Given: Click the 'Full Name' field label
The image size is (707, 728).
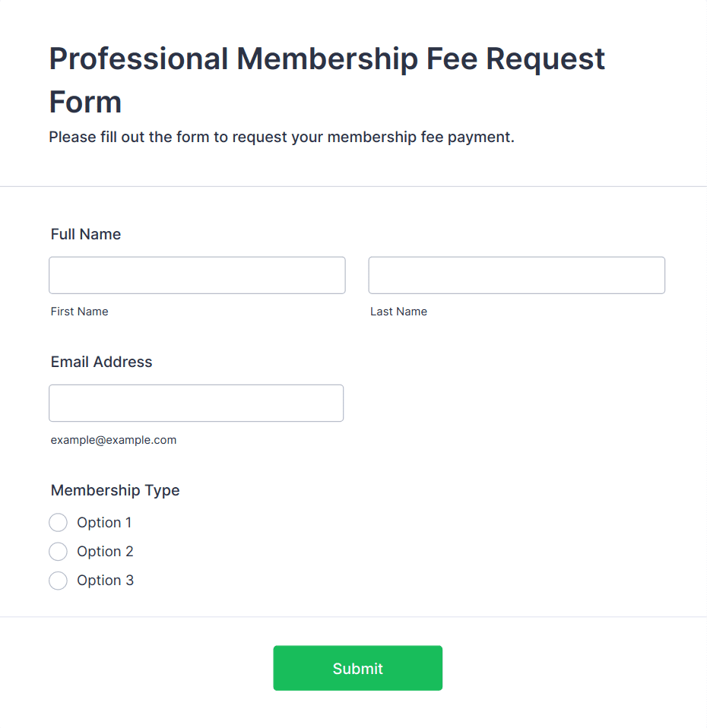Looking at the screenshot, I should [x=85, y=234].
